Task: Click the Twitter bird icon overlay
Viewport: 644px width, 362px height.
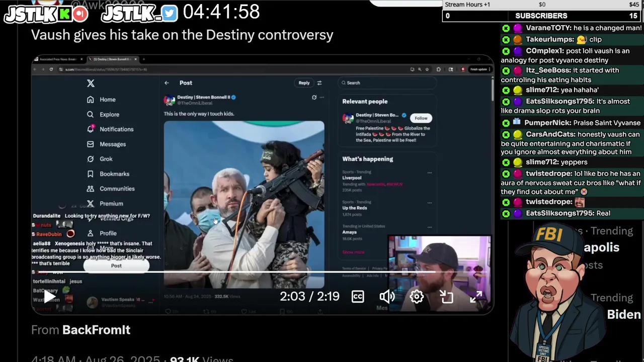Action: pos(170,14)
